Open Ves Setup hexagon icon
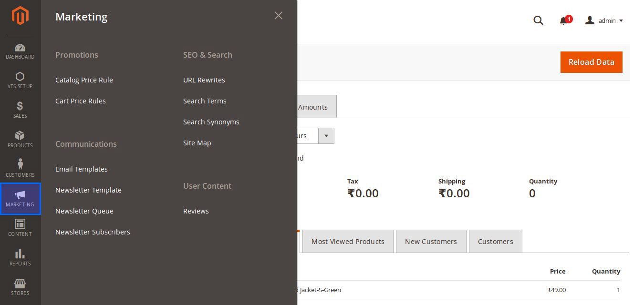The image size is (644, 305). 20,77
